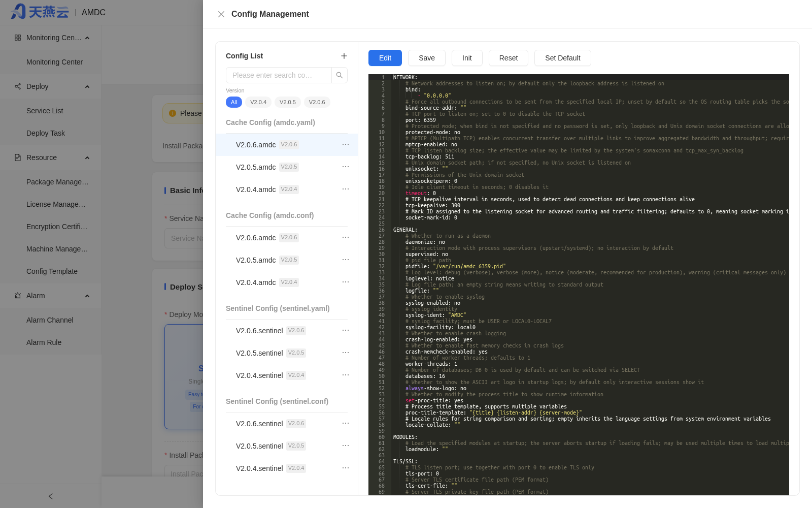Select V2.0.6.sentinel under sentinel.conf configs

287,424
